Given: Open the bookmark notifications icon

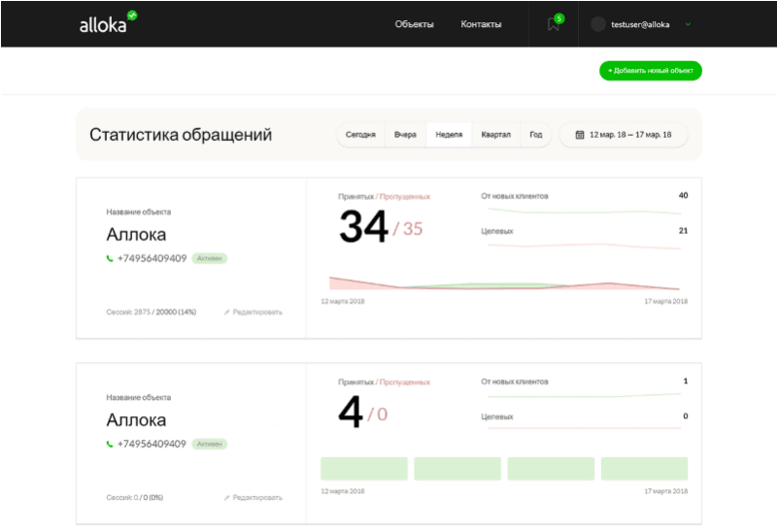Looking at the screenshot, I should (554, 23).
